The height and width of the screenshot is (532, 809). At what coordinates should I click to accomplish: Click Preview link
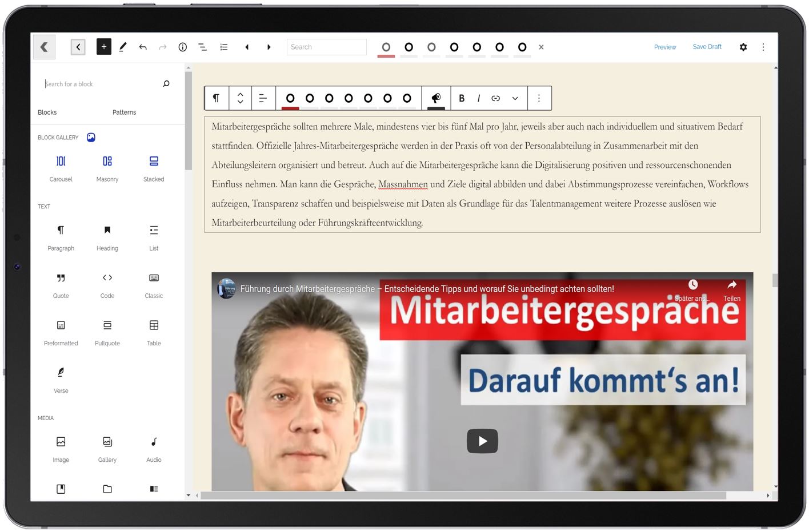(665, 47)
